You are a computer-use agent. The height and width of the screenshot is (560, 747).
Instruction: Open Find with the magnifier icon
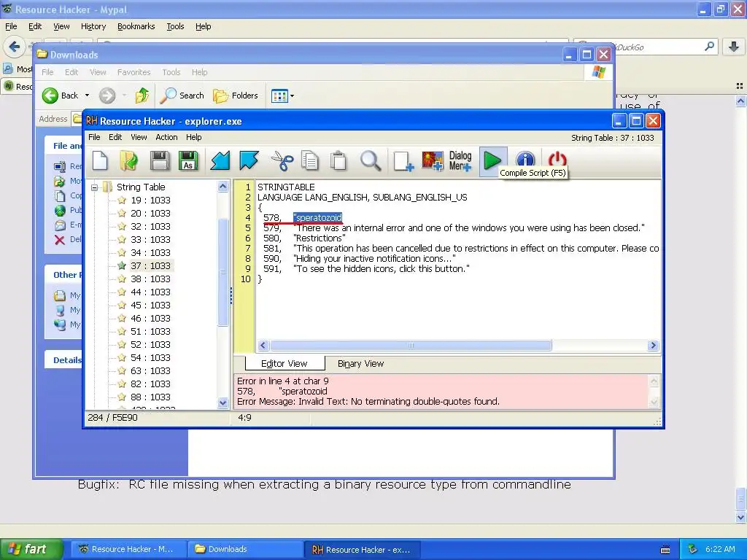pos(370,160)
